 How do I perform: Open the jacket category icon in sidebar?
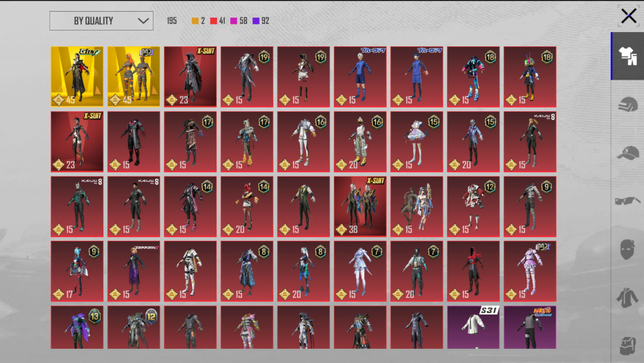pos(627,298)
